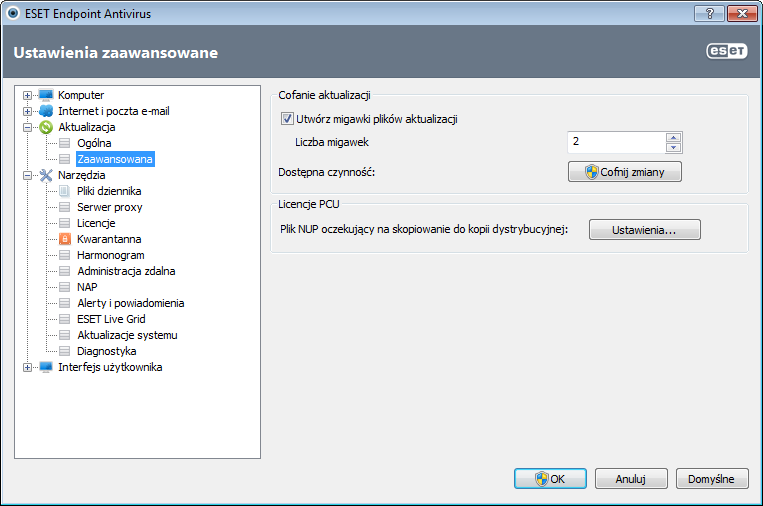Screen dimensions: 763x506
Task: Expand the Komputer tree node
Action: 27,95
